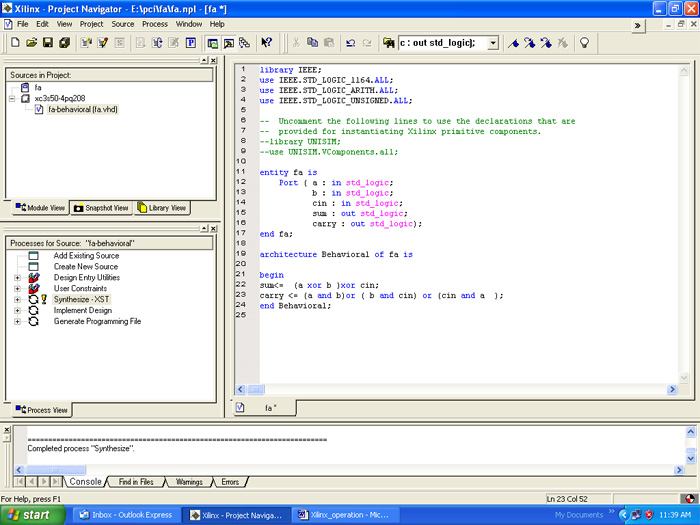
Task: Click the Save All toolbar icon
Action: pyautogui.click(x=64, y=43)
